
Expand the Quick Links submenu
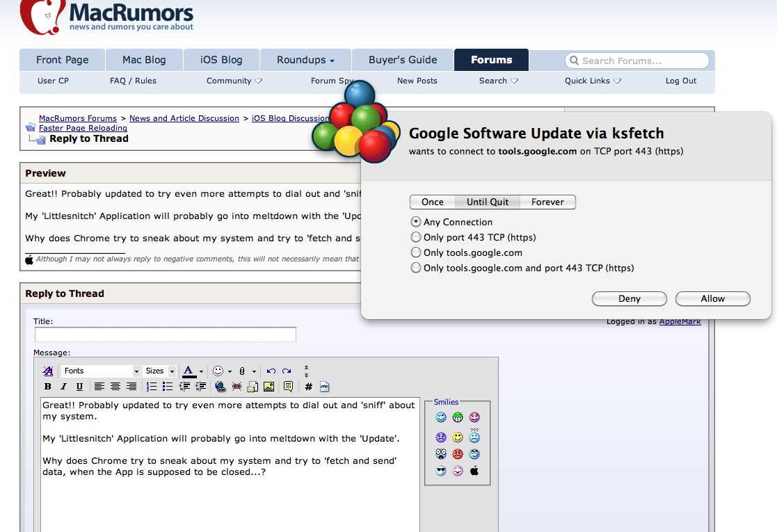(x=593, y=81)
